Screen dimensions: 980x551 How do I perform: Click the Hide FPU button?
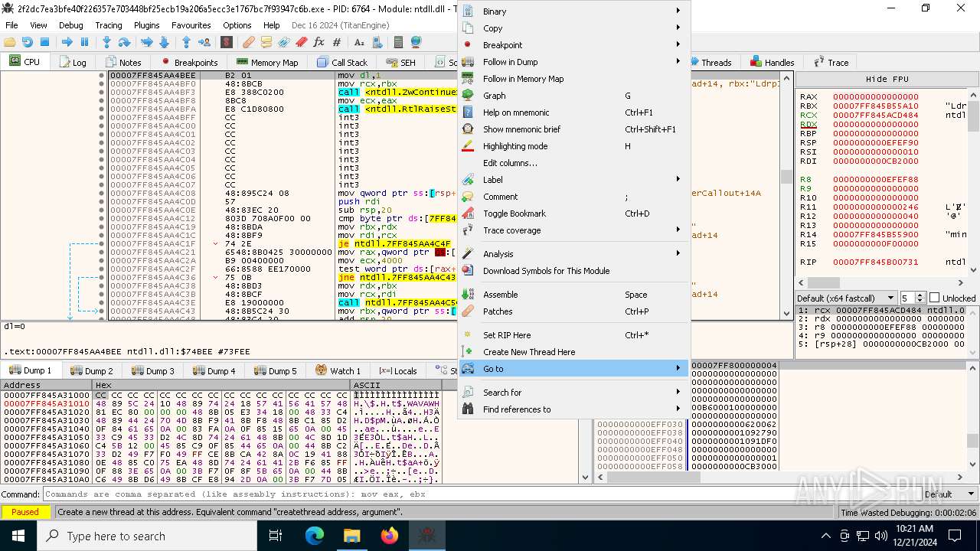(887, 79)
